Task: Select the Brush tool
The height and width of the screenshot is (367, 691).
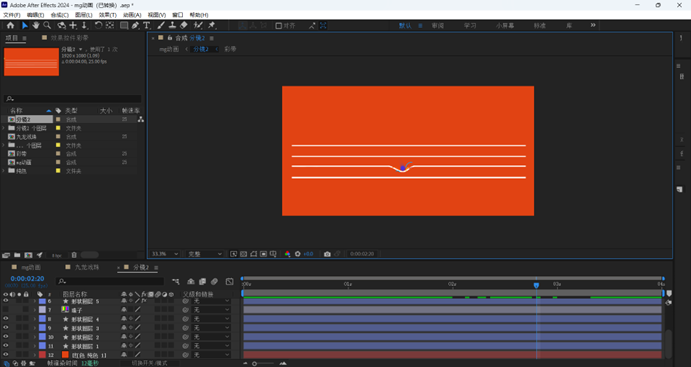Action: click(x=161, y=26)
